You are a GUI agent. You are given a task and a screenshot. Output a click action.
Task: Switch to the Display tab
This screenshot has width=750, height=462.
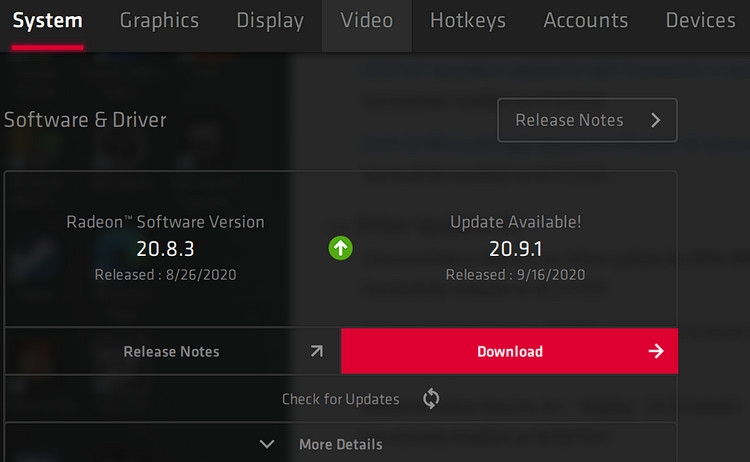point(270,21)
